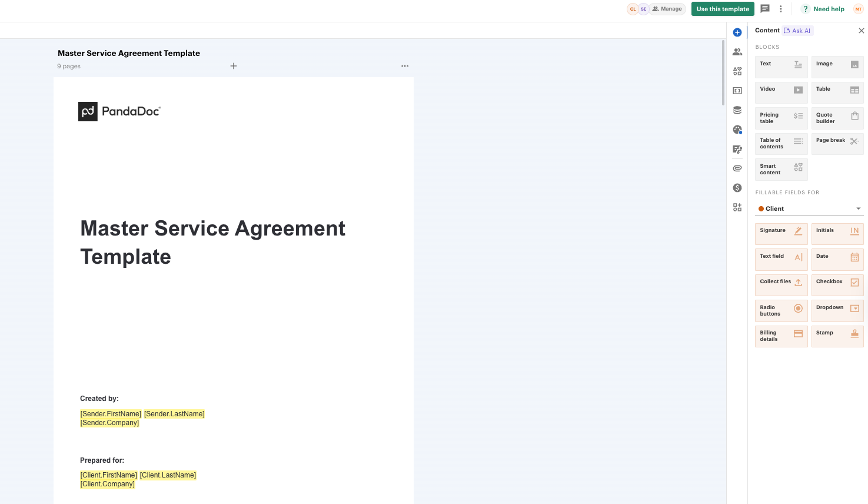Screen dimensions: 868x504
Task: Select the Smart content block
Action: [781, 170]
